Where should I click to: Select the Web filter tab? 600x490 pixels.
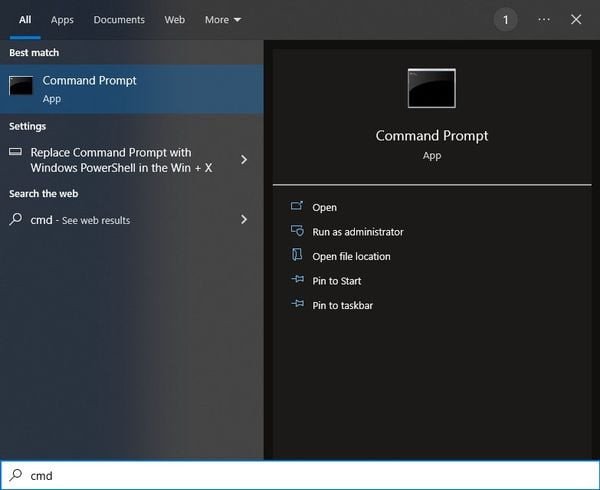[x=175, y=20]
